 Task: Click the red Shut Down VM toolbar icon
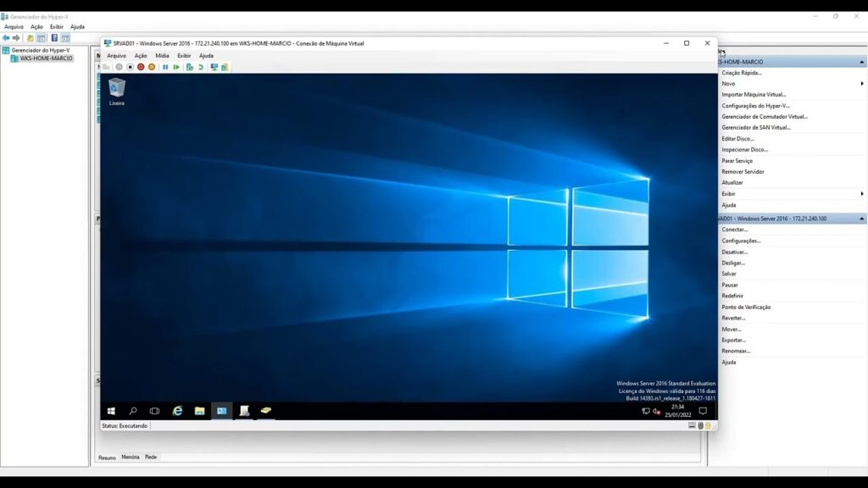coord(141,67)
